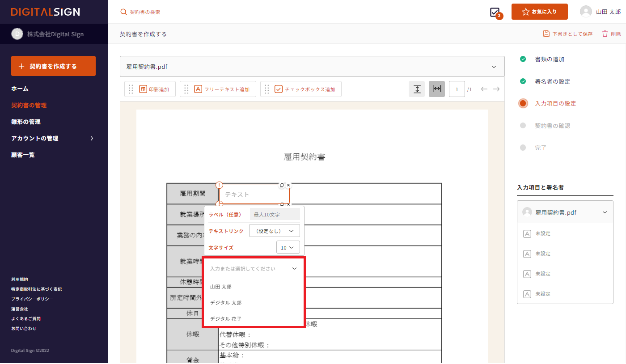Click the 契約書を作成する button

53,66
